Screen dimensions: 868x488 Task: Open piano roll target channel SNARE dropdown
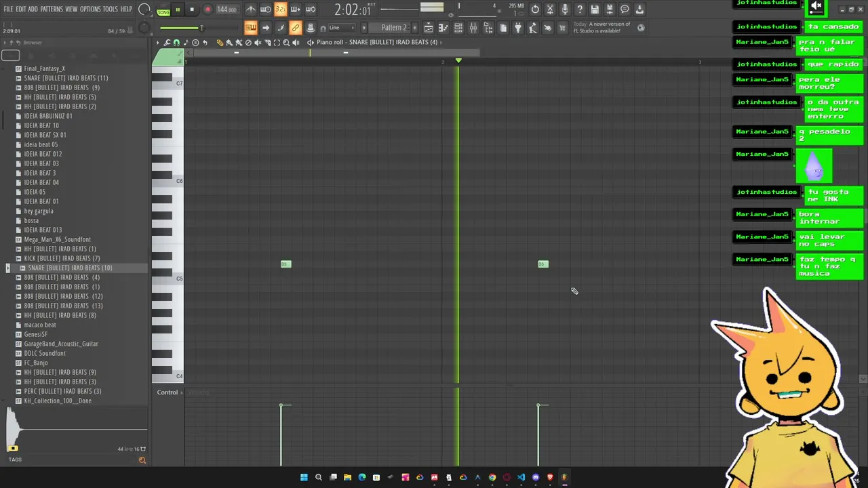coord(393,42)
